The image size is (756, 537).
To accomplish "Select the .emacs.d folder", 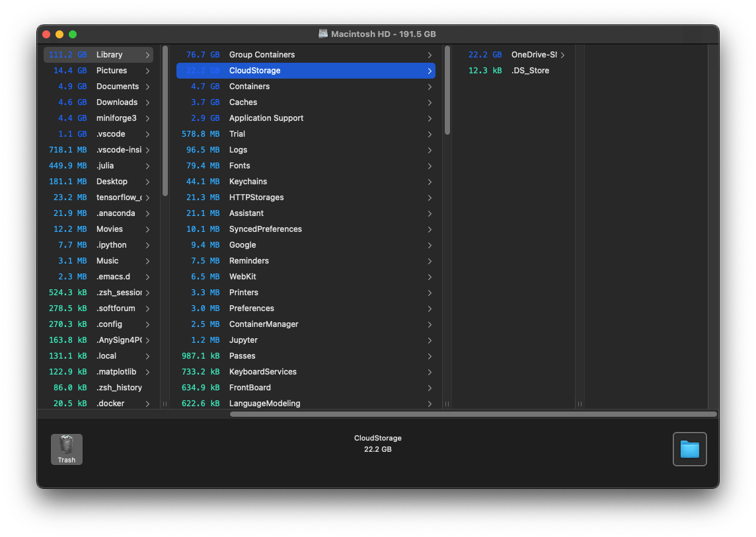I will [x=98, y=277].
